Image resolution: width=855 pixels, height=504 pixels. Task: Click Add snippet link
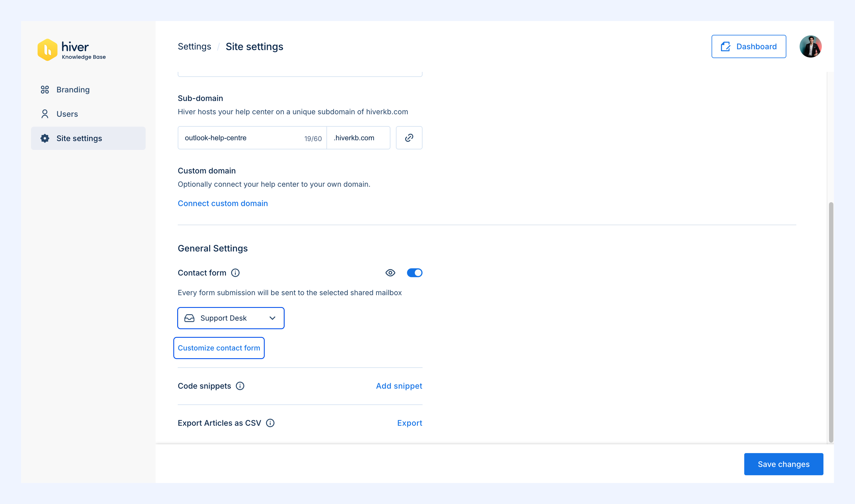click(x=399, y=386)
